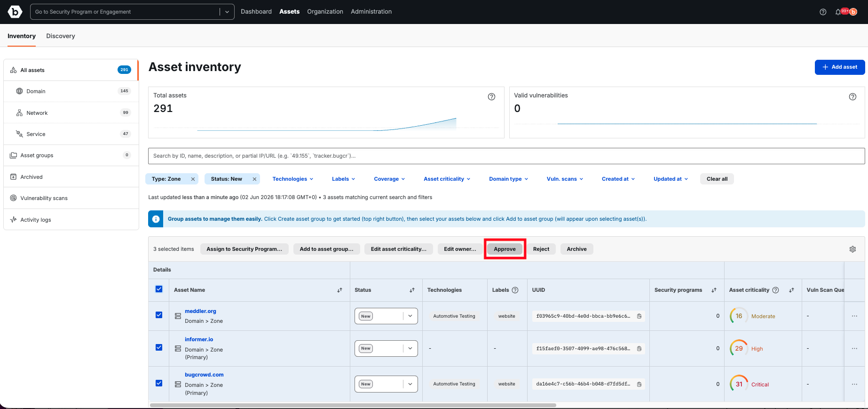Screen dimensions: 868x409
Task: Expand the Asset criticality filter dropdown
Action: 447,179
